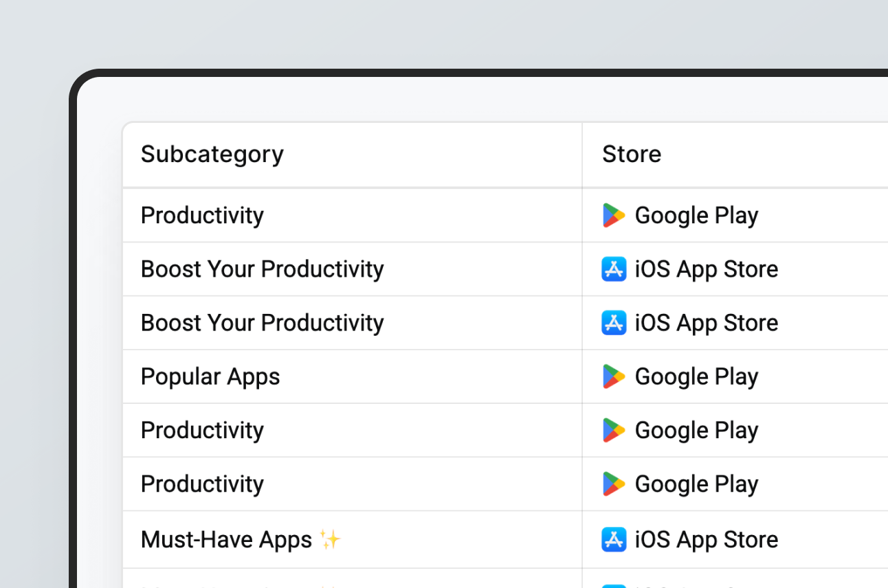Select the first Productivity subcategory cell
The height and width of the screenshot is (588, 888).
(x=202, y=216)
